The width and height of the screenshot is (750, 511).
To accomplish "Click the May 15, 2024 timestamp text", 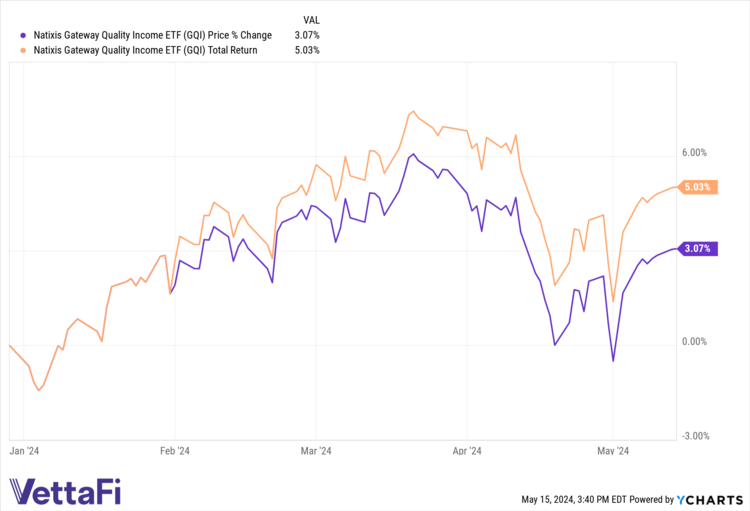I will point(573,499).
